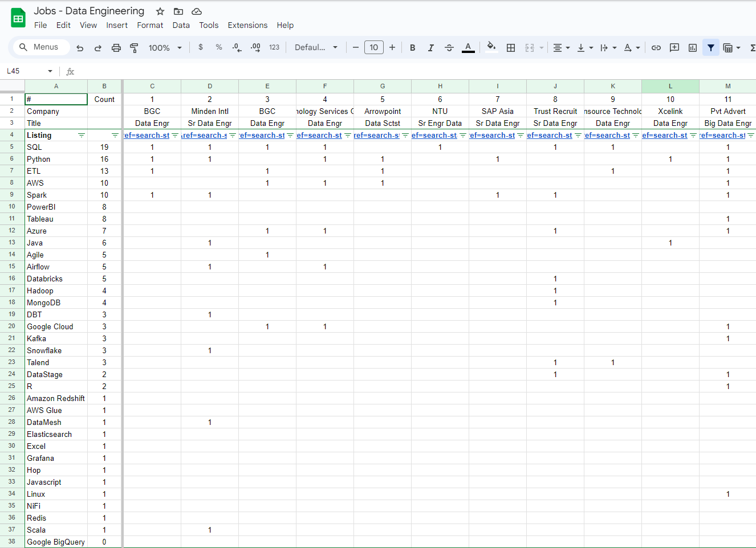Select the 'Amazon Redshift' cell

[x=56, y=398]
